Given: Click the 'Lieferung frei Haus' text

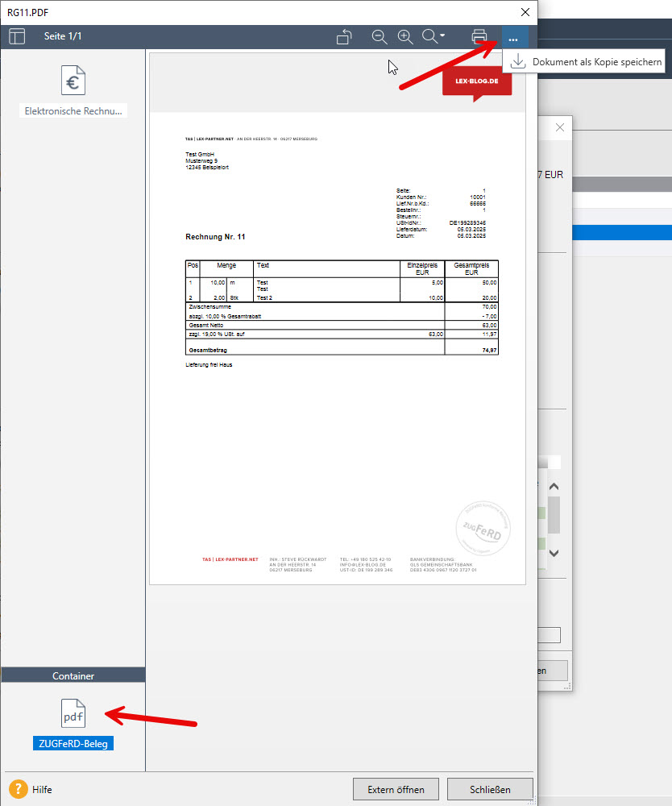Looking at the screenshot, I should 209,364.
